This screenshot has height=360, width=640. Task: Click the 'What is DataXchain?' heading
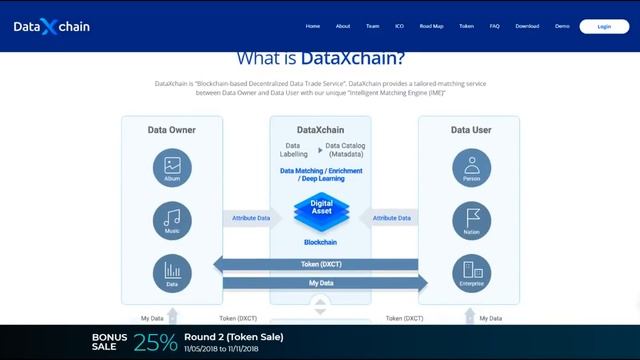321,58
